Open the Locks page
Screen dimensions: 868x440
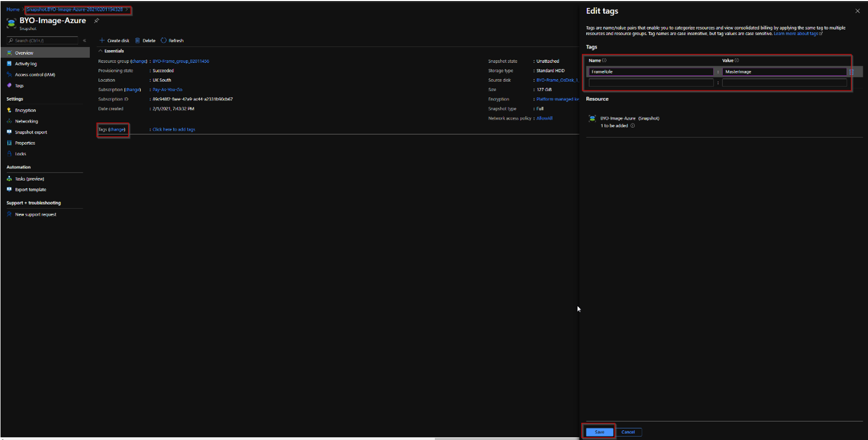[20, 154]
